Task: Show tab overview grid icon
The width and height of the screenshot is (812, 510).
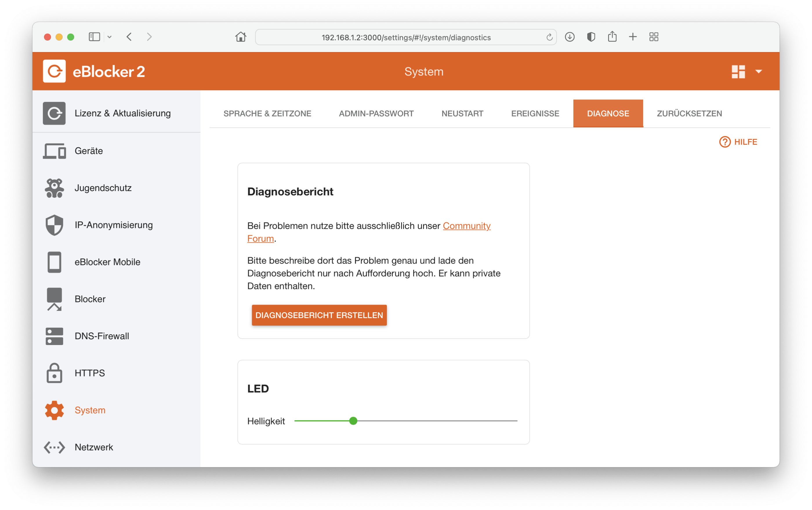Action: click(x=654, y=37)
